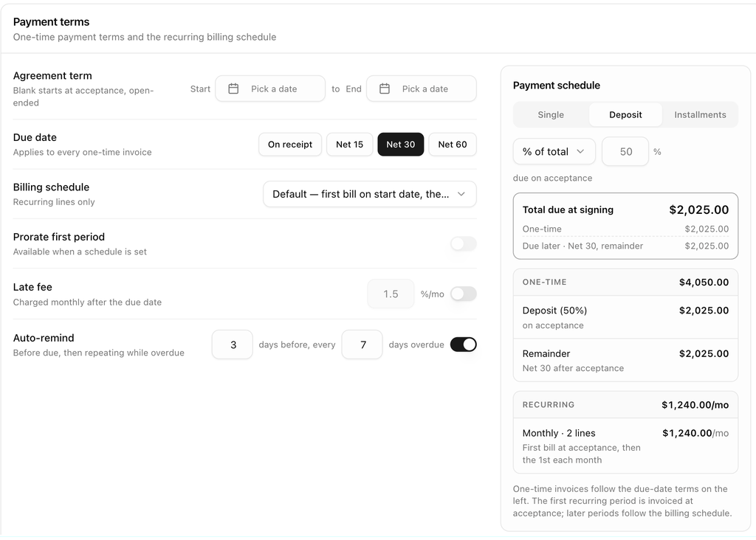Screen dimensions: 756x540
Task: Click the Payment schedule heading
Action: click(x=557, y=86)
